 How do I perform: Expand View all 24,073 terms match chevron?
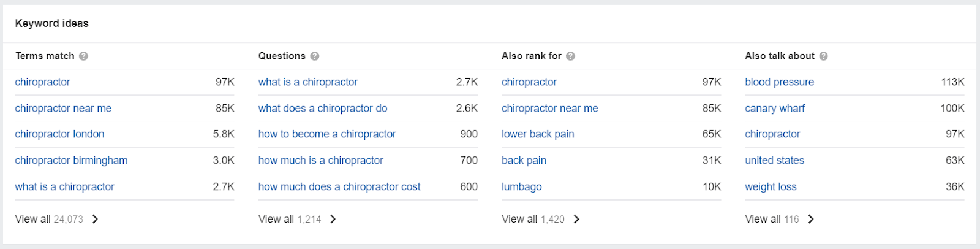95,219
